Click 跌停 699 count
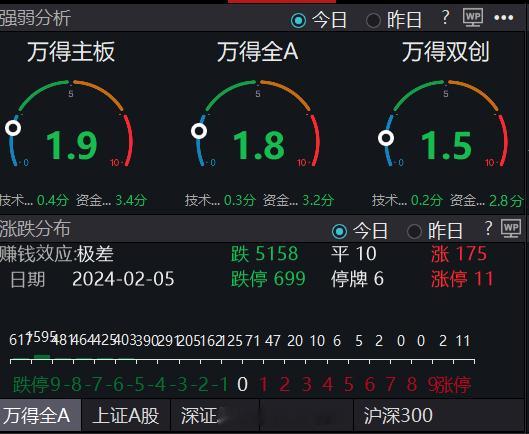 pos(268,279)
